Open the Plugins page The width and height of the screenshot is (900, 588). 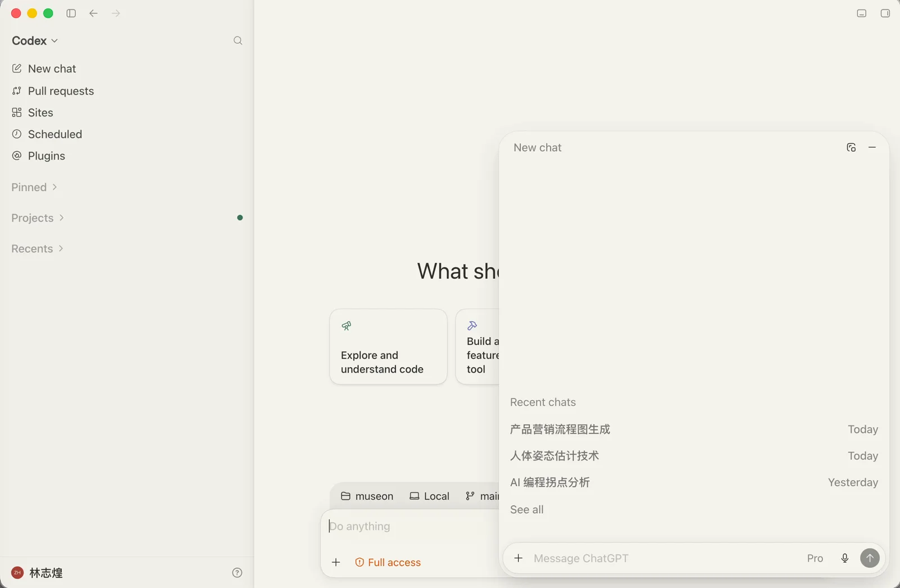pos(38,156)
